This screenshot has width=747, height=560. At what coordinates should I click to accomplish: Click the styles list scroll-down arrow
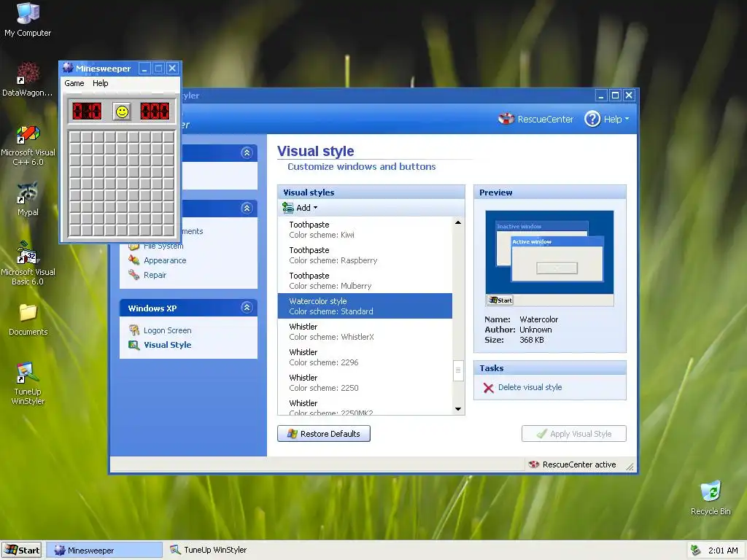(x=458, y=409)
